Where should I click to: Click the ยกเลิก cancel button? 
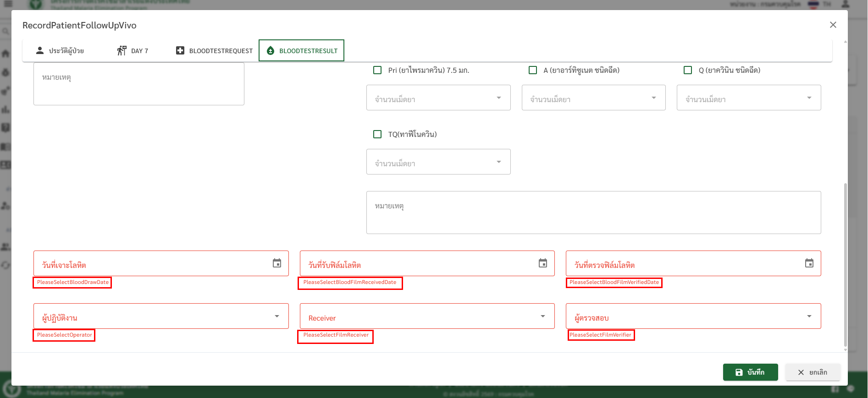coord(813,372)
